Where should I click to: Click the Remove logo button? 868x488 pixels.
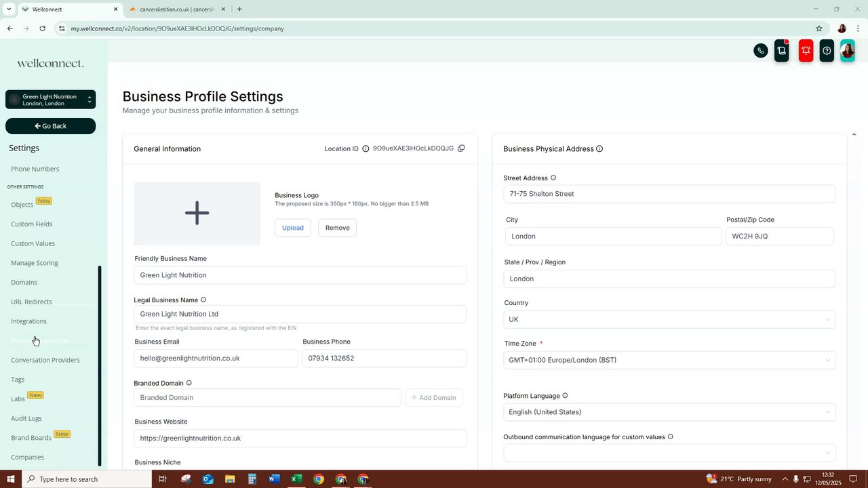(x=338, y=228)
